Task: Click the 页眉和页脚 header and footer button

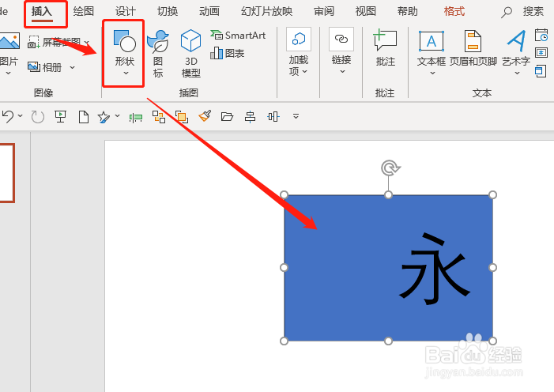Action: click(x=473, y=49)
